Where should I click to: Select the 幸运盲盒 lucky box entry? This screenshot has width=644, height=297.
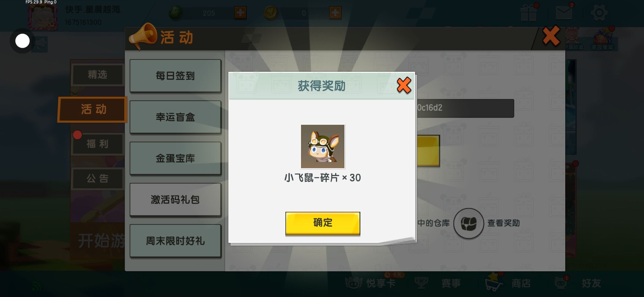tap(175, 117)
